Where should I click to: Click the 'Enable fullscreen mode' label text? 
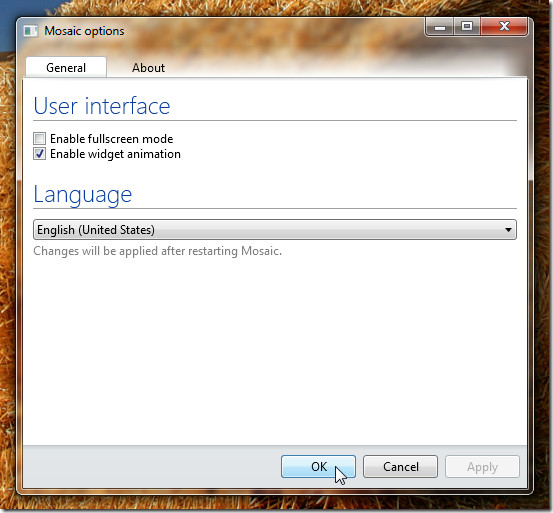[111, 139]
